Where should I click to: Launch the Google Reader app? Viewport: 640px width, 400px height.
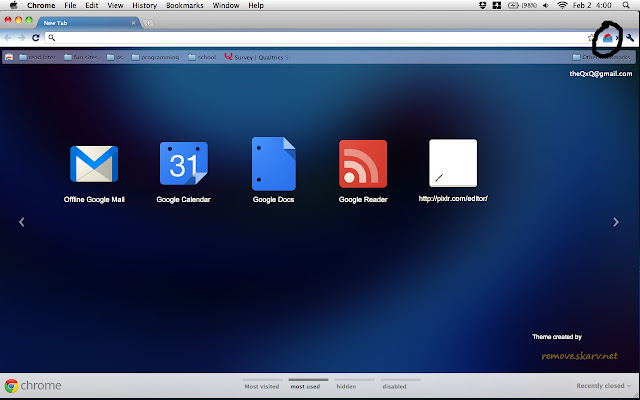(x=363, y=164)
